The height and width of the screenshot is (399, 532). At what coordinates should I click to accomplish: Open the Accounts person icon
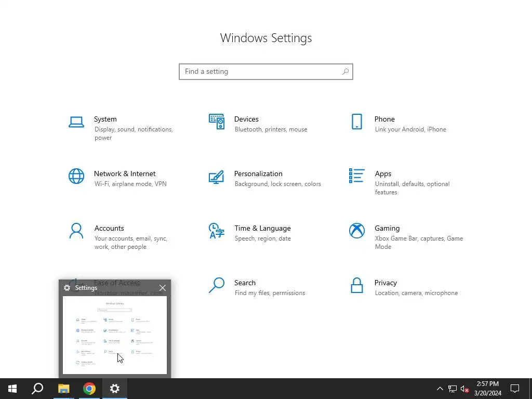pyautogui.click(x=76, y=231)
